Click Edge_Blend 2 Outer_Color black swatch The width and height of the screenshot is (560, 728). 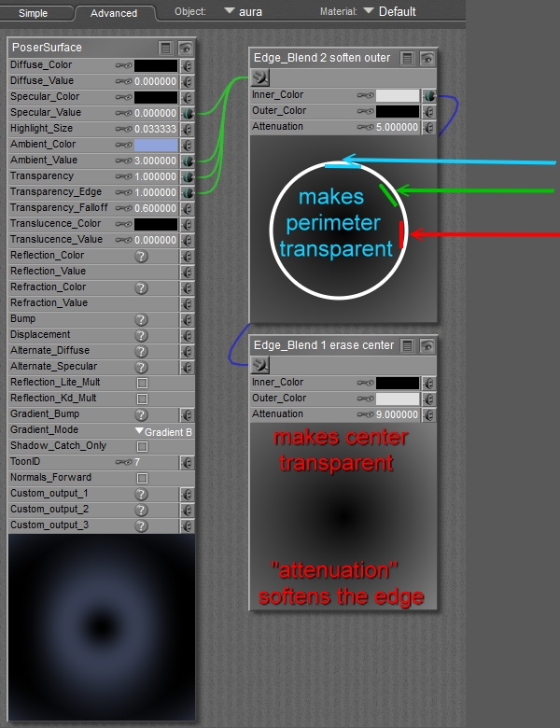[x=398, y=112]
